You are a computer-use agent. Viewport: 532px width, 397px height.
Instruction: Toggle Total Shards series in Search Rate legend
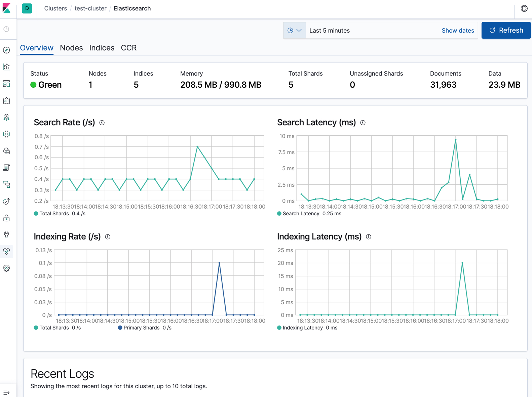click(x=54, y=214)
